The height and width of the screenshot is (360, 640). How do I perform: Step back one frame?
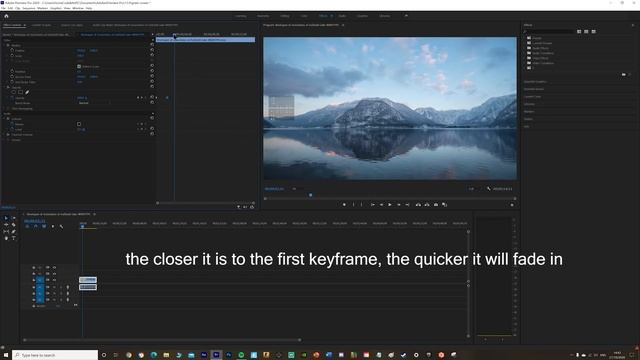(381, 204)
